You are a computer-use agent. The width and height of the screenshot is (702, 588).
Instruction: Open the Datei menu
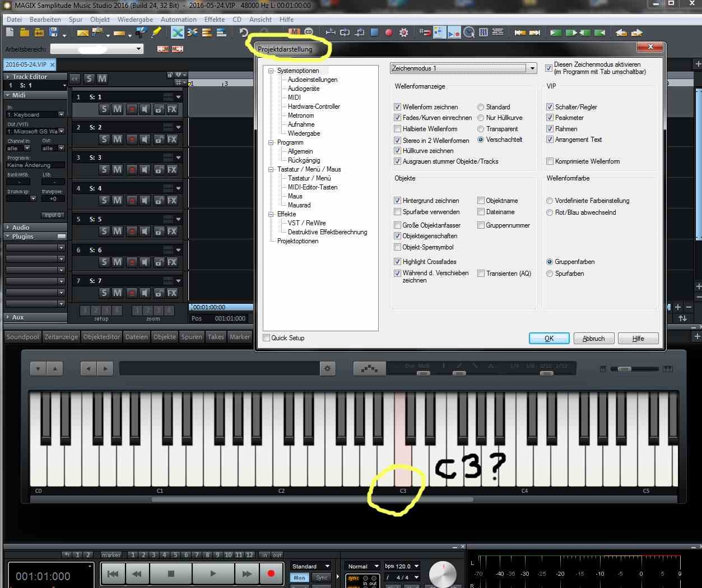pyautogui.click(x=14, y=20)
